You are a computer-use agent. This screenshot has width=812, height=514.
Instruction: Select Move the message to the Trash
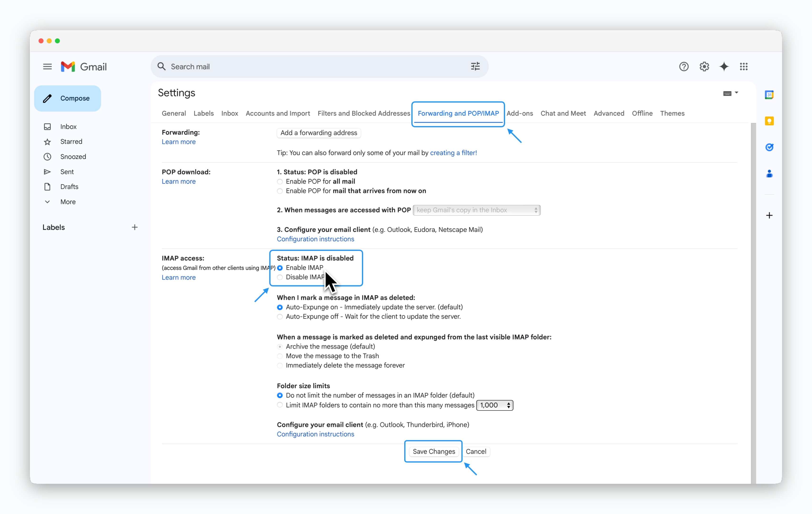(280, 356)
